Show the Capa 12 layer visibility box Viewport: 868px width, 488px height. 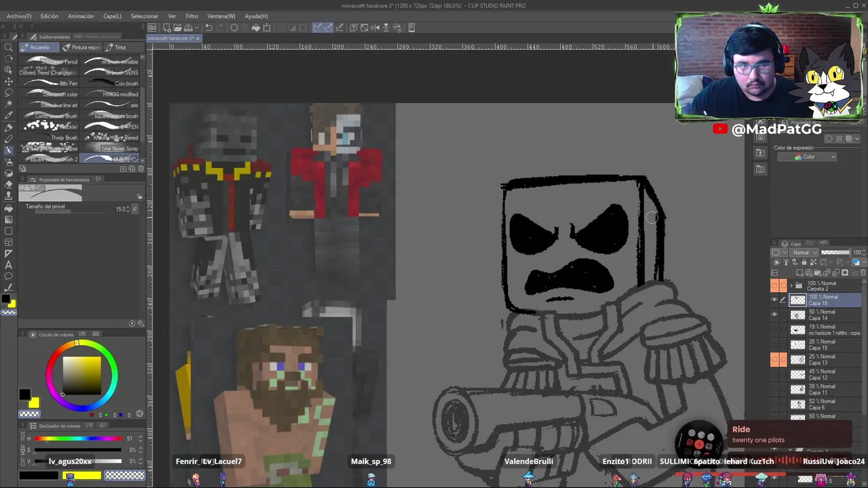774,375
